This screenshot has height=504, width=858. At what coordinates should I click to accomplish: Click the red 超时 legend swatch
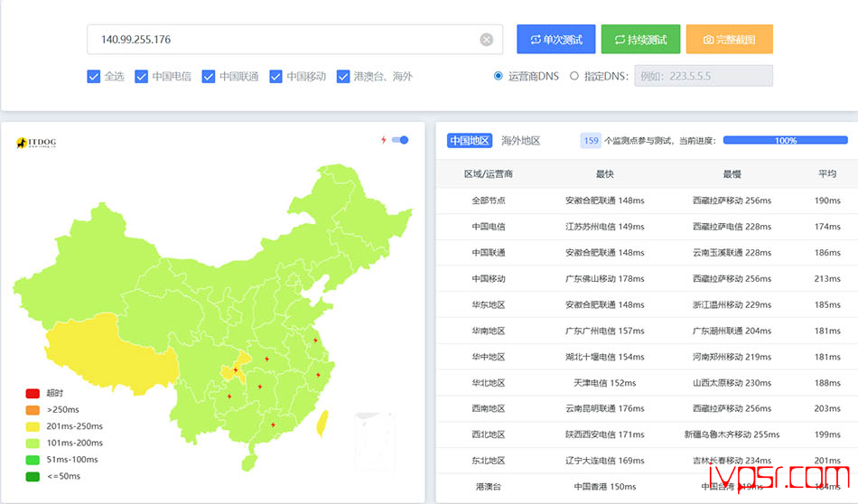point(33,393)
